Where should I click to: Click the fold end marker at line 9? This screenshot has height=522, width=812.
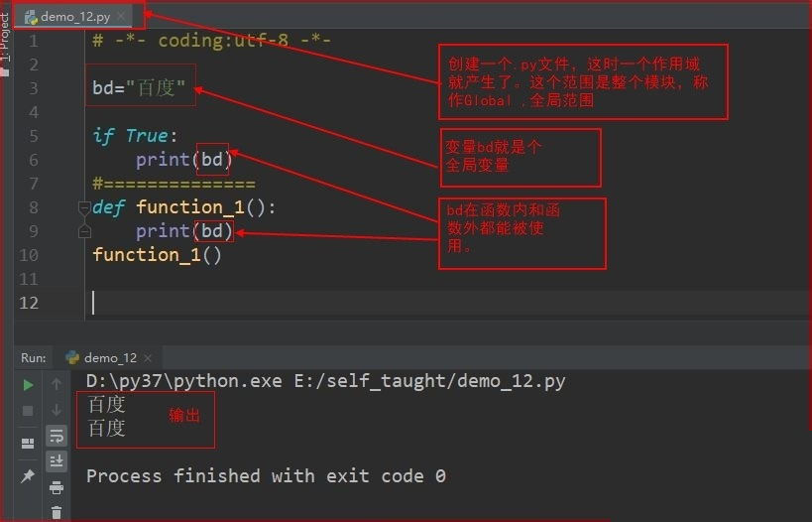tap(84, 231)
